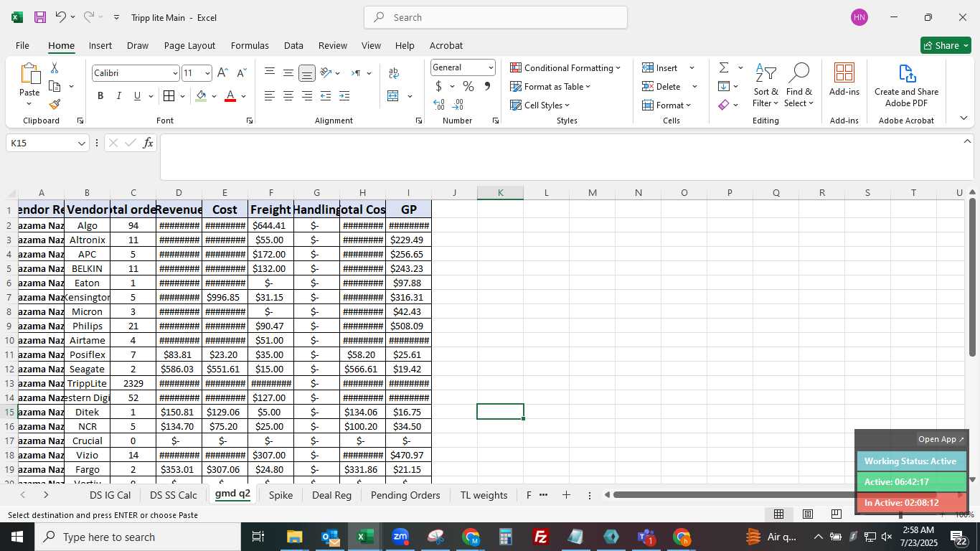Screen dimensions: 980x551
Task: Click Open App in time tracker
Action: pyautogui.click(x=941, y=439)
